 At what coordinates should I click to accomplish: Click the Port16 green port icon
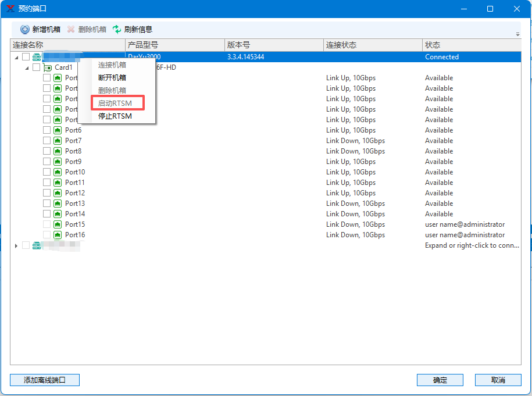pos(58,235)
